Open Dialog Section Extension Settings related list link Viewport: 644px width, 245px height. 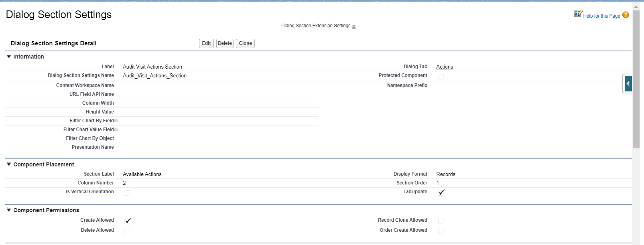(x=316, y=26)
